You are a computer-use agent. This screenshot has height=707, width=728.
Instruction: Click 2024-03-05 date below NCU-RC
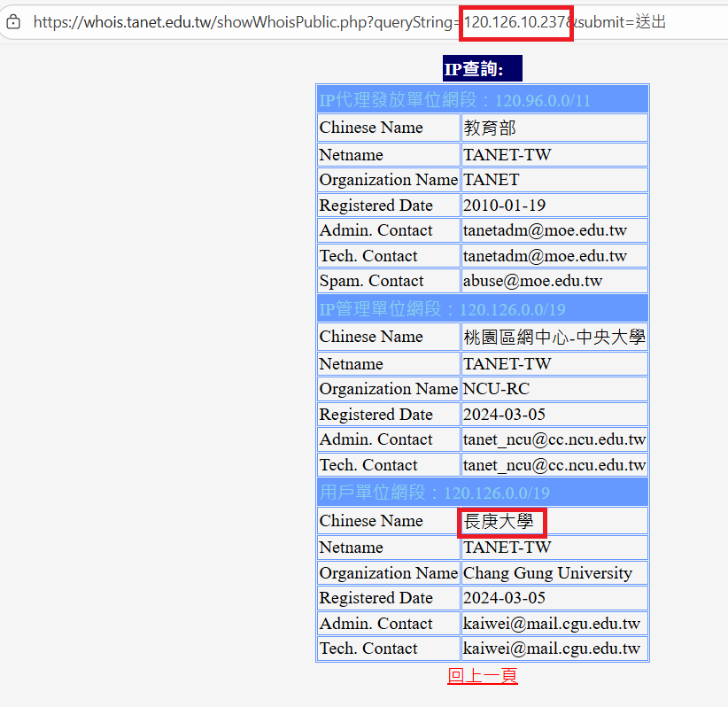504,415
